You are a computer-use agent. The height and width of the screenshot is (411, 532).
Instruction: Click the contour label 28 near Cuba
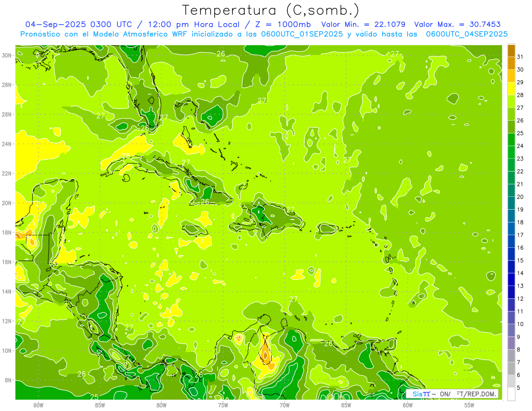pos(126,156)
